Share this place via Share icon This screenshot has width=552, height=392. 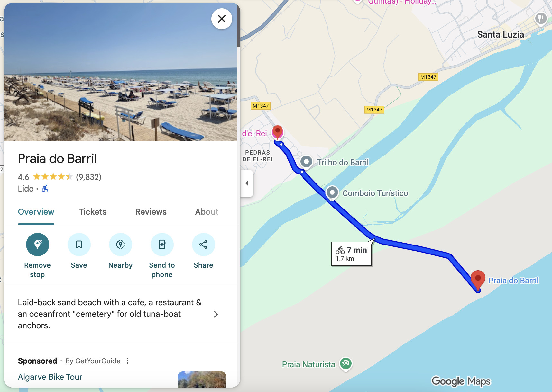click(x=204, y=245)
